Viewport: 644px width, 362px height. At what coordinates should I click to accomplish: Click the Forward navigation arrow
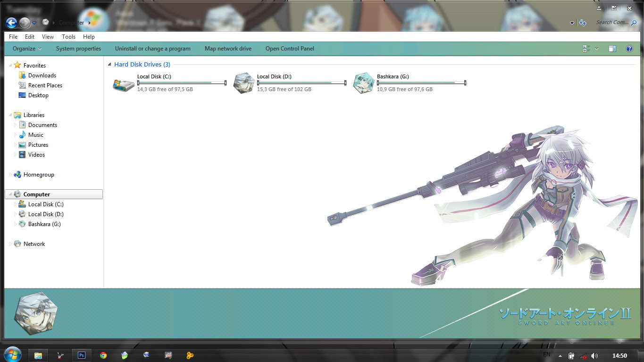[x=25, y=23]
